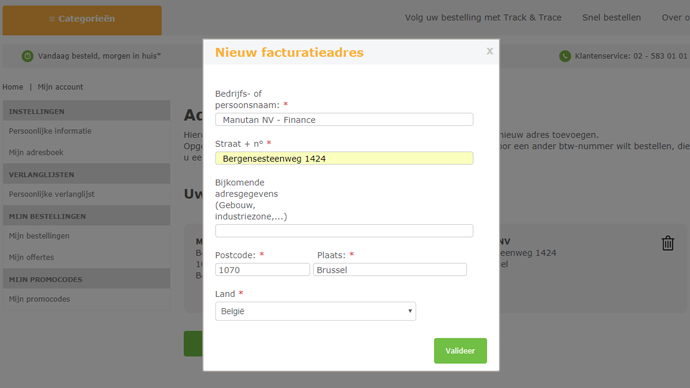
Task: Select the Bedrijfs- of persoonsnaam field
Action: click(x=344, y=120)
